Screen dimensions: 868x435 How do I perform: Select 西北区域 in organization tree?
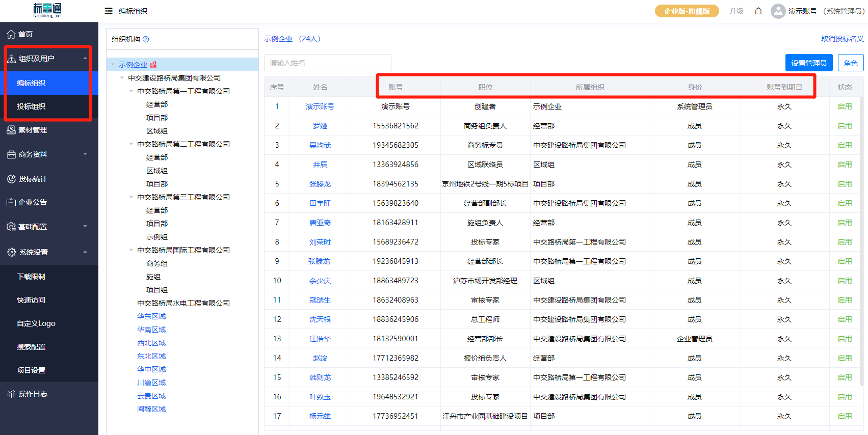[151, 343]
